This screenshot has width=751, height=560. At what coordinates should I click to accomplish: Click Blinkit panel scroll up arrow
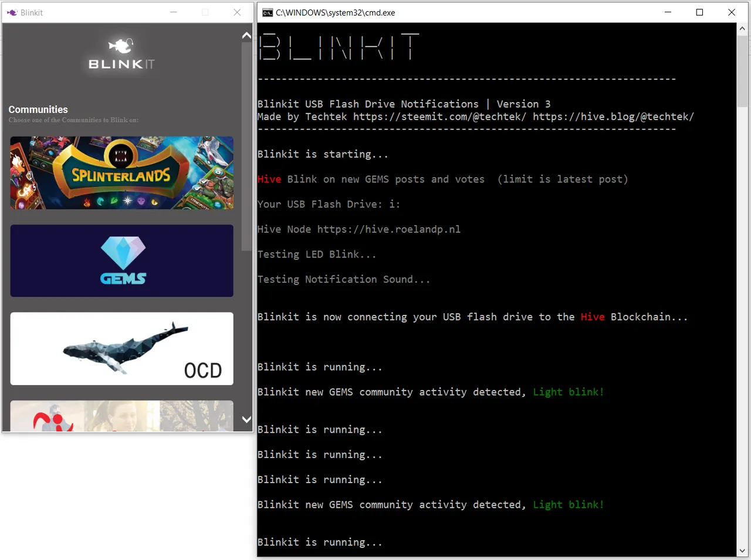click(246, 35)
